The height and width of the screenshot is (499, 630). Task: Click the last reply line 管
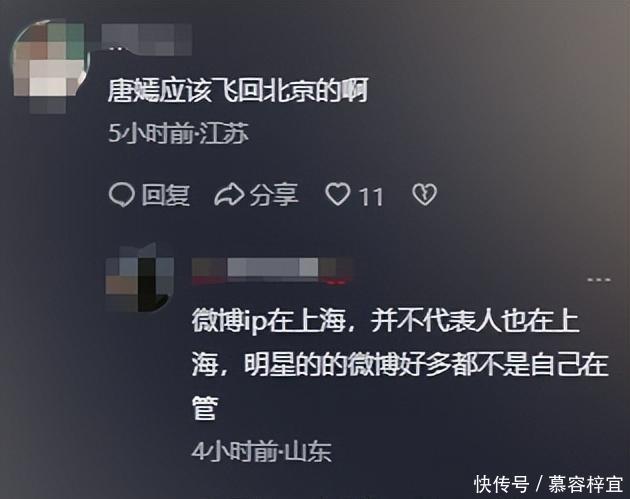pyautogui.click(x=205, y=408)
